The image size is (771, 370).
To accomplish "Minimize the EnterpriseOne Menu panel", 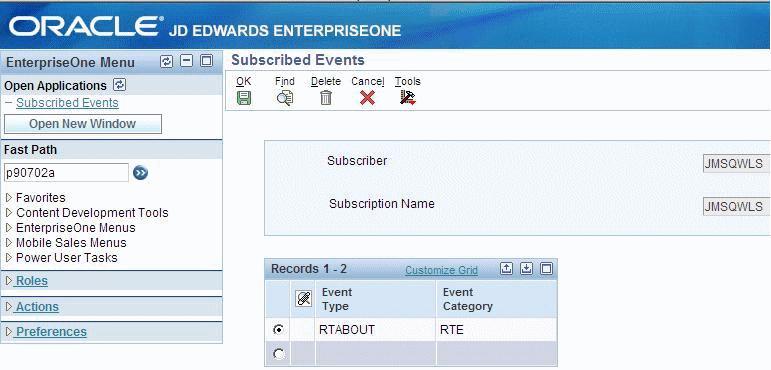I will (186, 62).
